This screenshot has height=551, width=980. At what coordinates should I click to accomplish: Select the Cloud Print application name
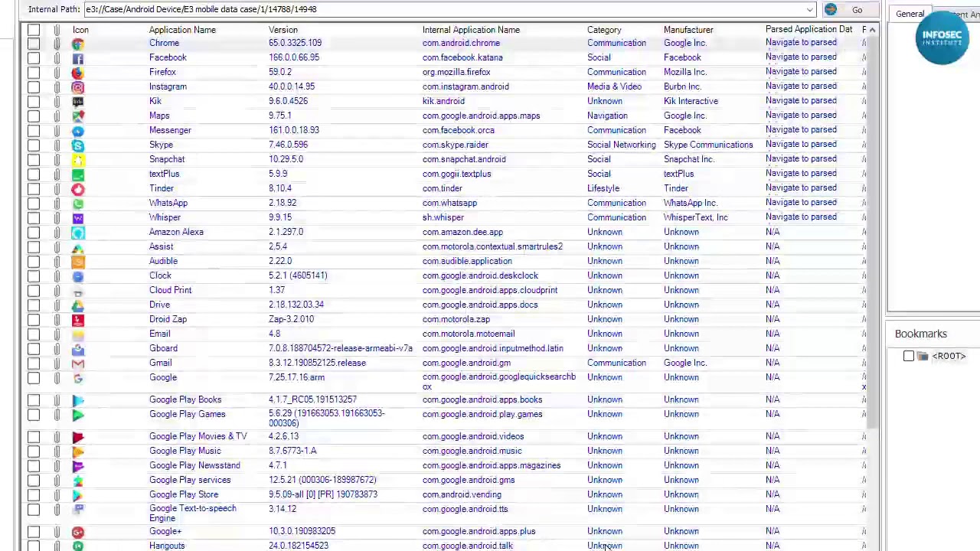170,290
